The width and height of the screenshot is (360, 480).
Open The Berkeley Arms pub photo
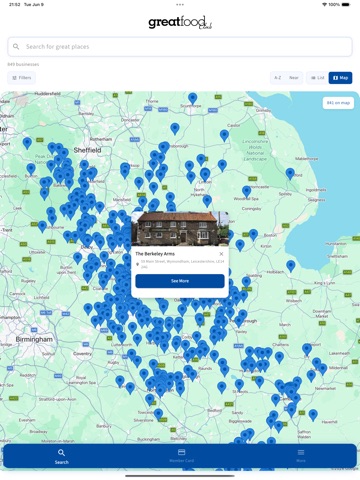(x=180, y=229)
